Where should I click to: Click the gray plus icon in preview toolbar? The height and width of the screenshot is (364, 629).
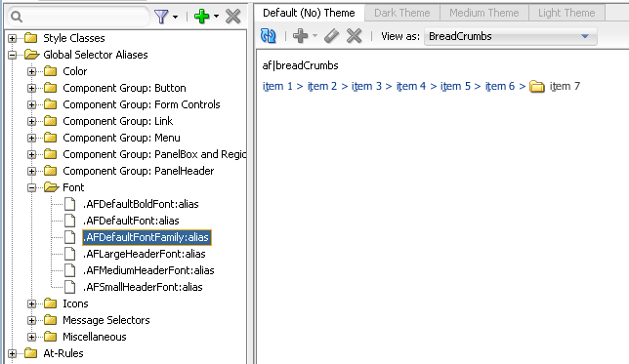pyautogui.click(x=301, y=36)
